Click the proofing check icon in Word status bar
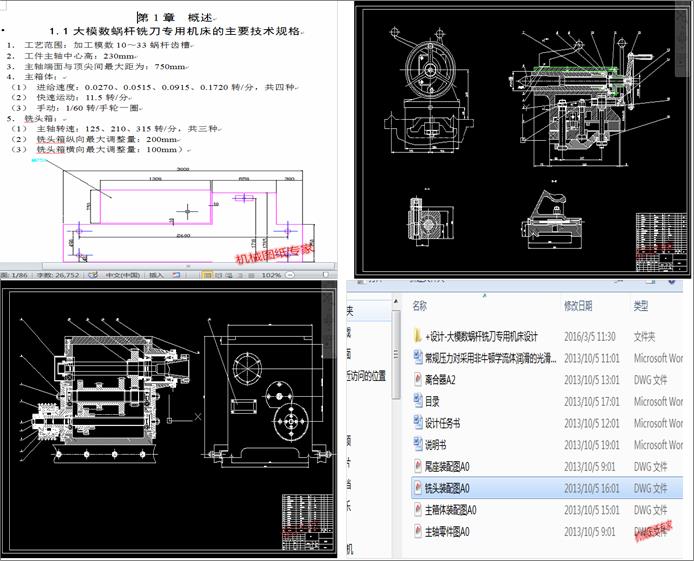Screen dimensions: 694x561 click(93, 274)
